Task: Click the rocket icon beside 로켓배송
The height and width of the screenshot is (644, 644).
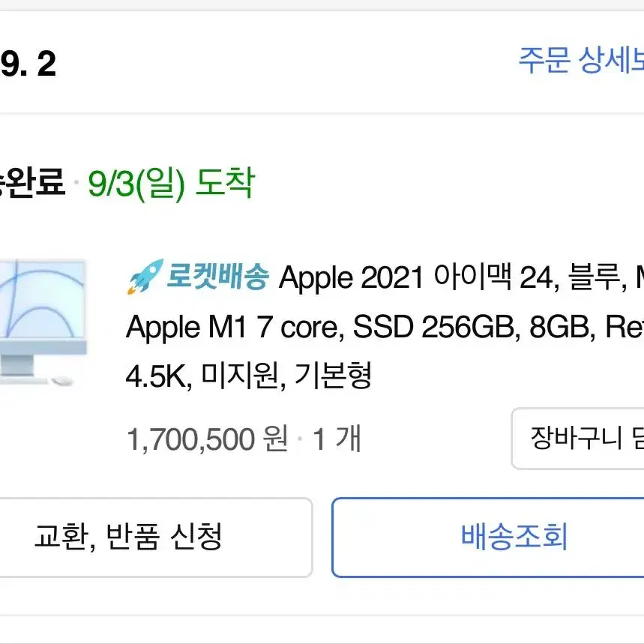Action: point(145,277)
